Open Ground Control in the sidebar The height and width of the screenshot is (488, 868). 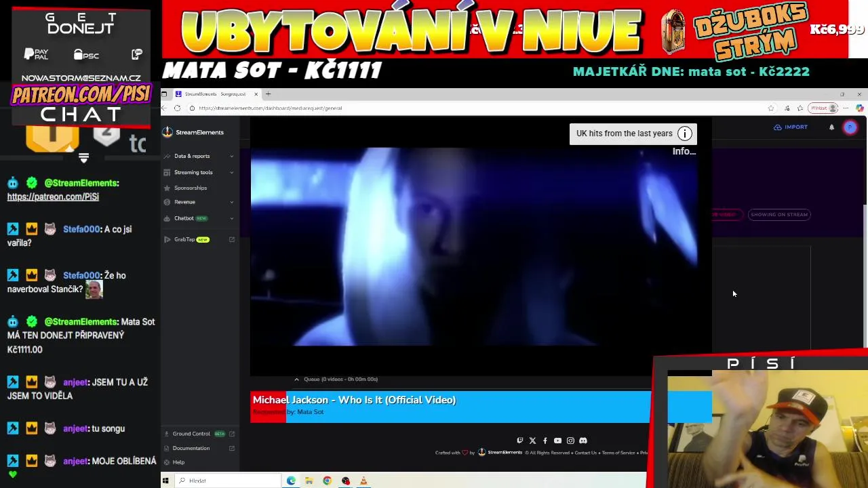pos(191,434)
